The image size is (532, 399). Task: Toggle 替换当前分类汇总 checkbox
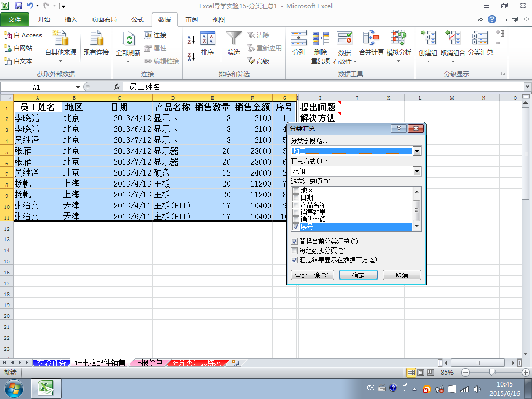(295, 241)
